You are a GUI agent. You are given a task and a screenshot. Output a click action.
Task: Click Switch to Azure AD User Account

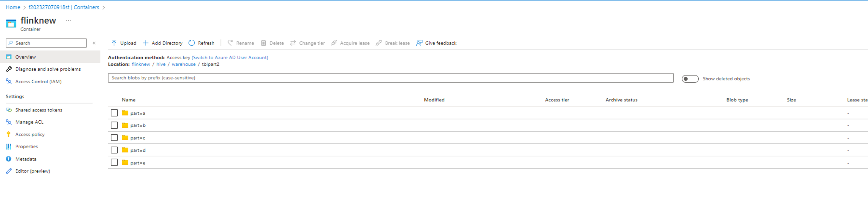(x=230, y=58)
